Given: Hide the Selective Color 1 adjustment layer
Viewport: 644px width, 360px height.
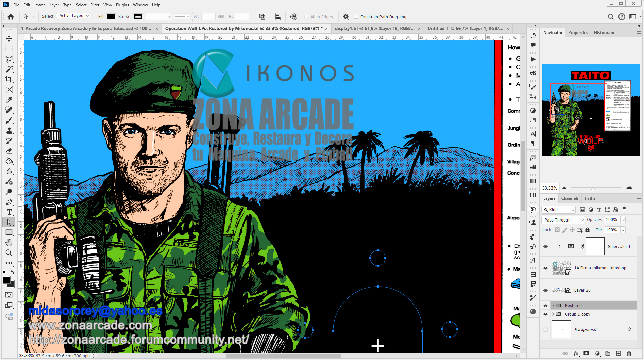Looking at the screenshot, I should [x=545, y=246].
